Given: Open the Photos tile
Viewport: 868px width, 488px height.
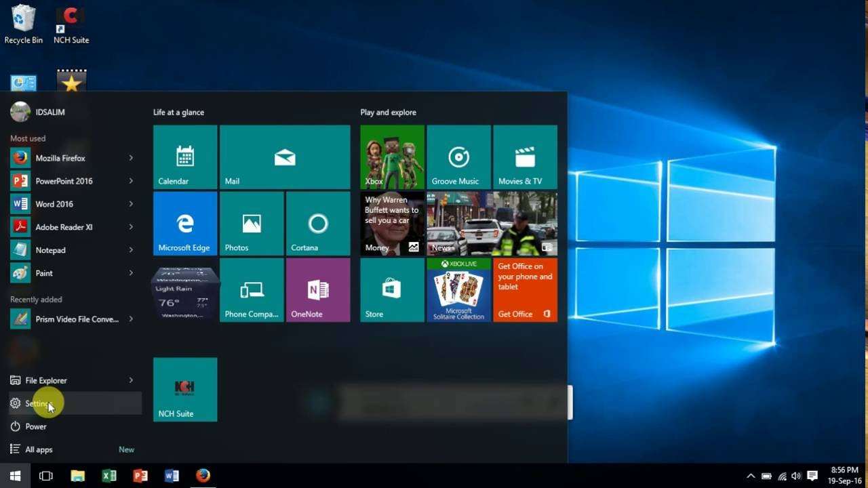Looking at the screenshot, I should point(252,223).
